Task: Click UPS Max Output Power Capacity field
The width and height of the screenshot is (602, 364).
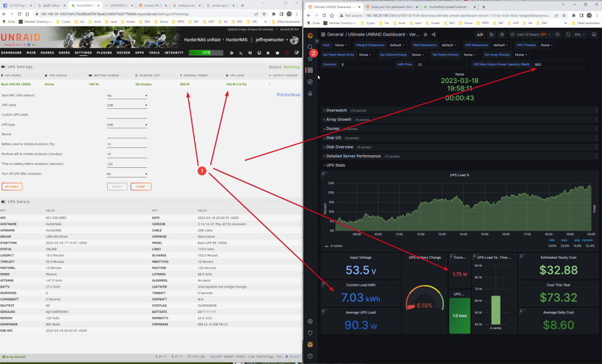Action: tap(559, 64)
